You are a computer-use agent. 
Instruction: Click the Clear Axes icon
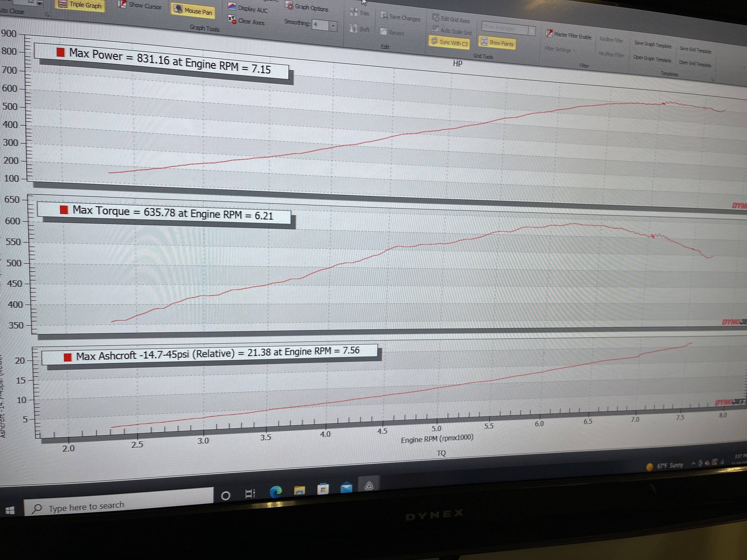click(x=232, y=19)
